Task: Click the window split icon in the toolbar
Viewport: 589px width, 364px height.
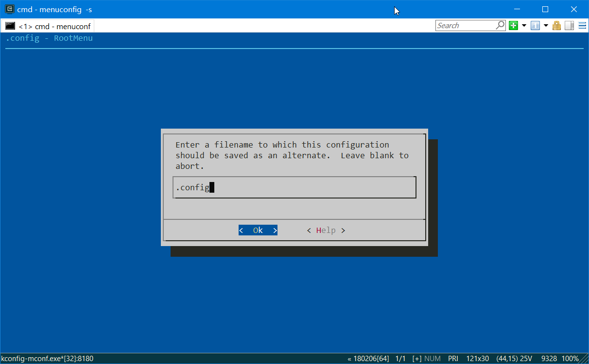Action: (x=569, y=25)
